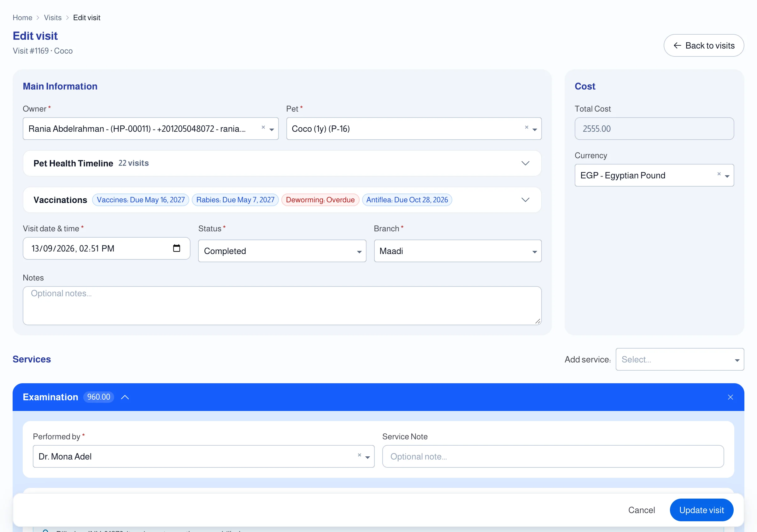Click the 960.00 price badge on Examination
Image resolution: width=757 pixels, height=532 pixels.
[x=99, y=397]
